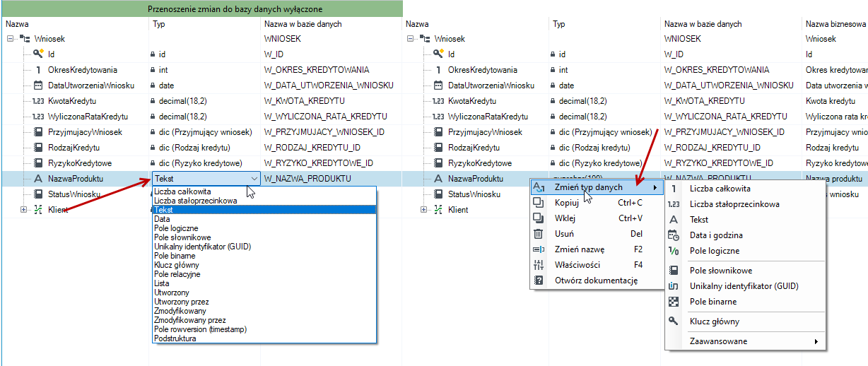868x366 pixels.
Task: Expand the right panel Klient node
Action: 423,210
